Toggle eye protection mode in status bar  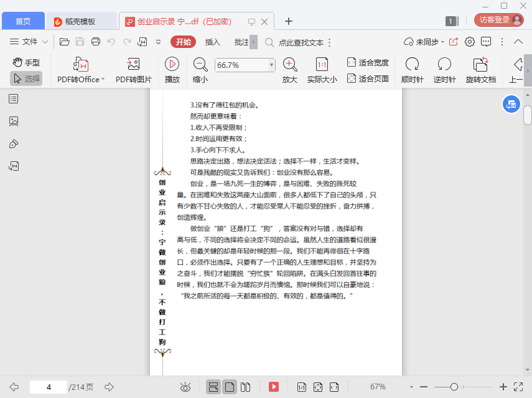(185, 387)
